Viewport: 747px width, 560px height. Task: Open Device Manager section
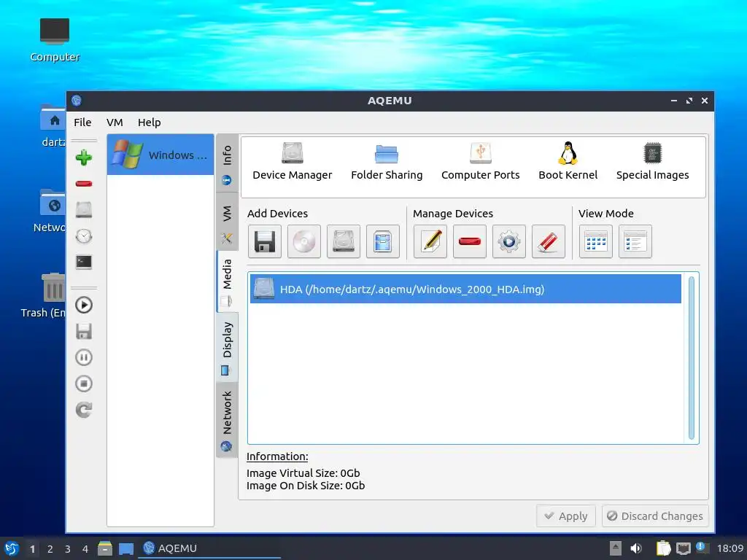coord(292,162)
